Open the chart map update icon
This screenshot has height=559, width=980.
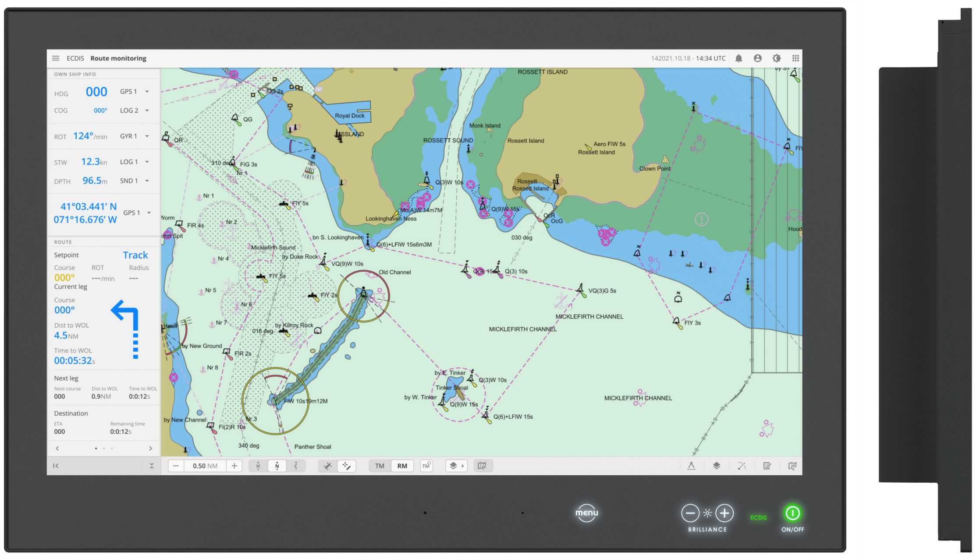[x=483, y=466]
